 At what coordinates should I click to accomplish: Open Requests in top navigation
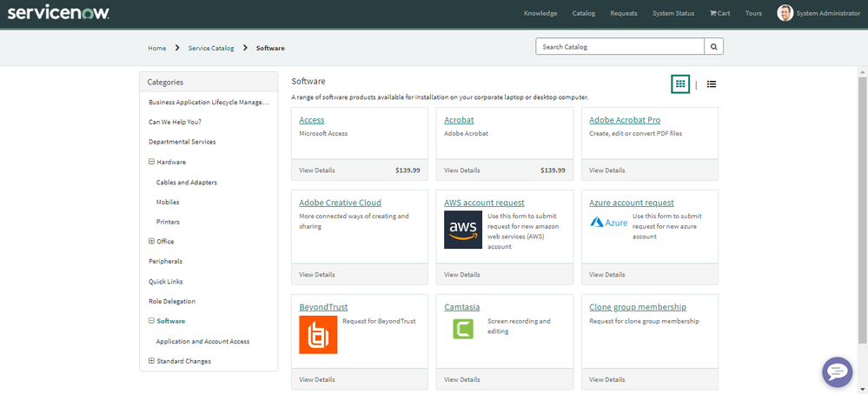click(x=623, y=13)
